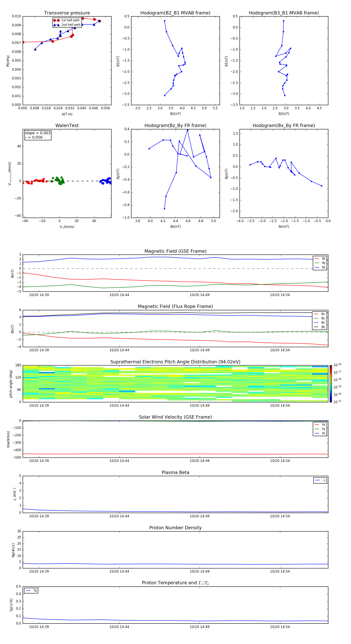Click the 'WalenTest' plot title
This screenshot has width=351, height=644.
(67, 125)
